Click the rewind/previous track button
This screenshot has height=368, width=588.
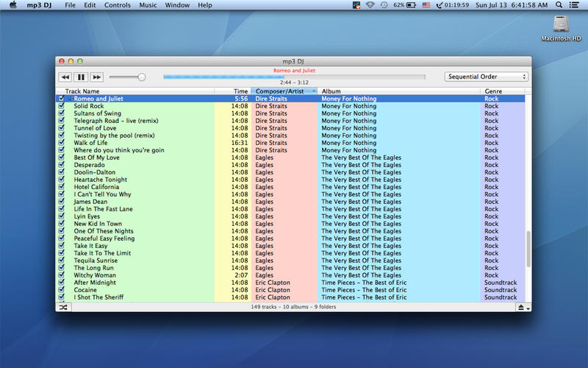(x=65, y=77)
